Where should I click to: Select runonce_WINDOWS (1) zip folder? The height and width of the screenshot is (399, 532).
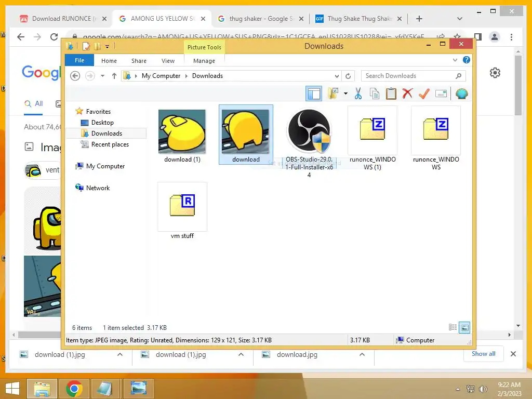[x=373, y=129]
